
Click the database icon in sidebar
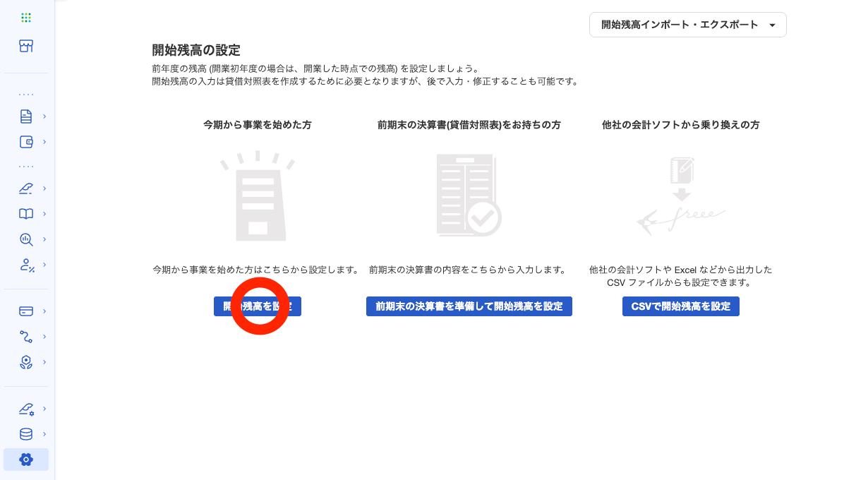tap(26, 434)
